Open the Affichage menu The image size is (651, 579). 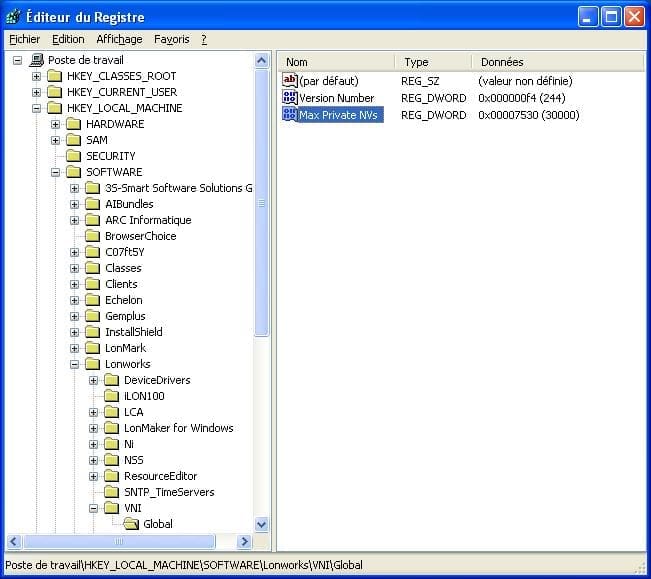point(119,39)
